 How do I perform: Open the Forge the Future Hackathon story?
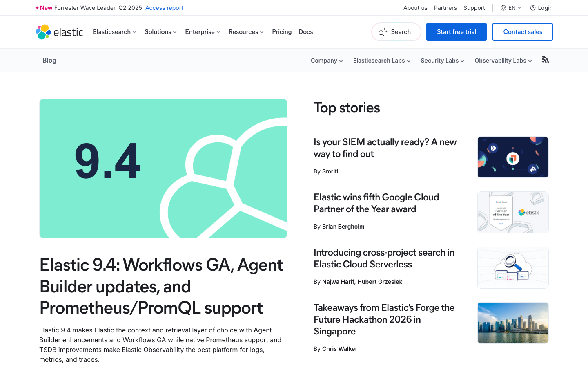[384, 319]
